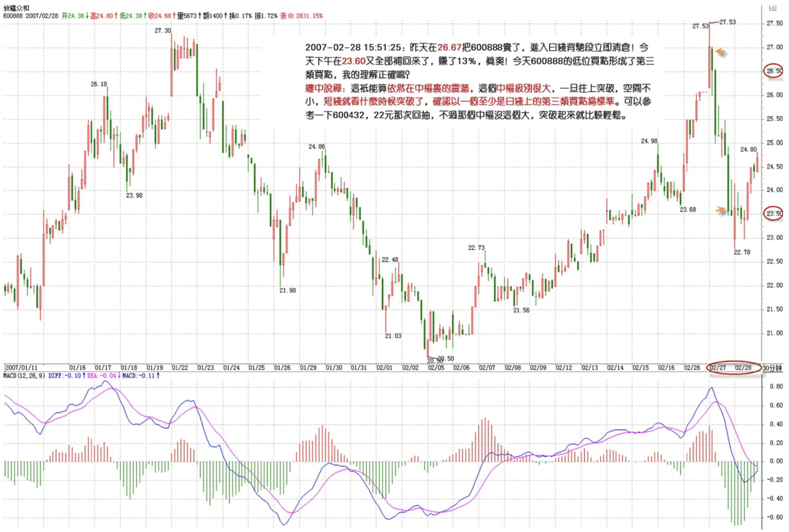The height and width of the screenshot is (532, 789).
Task: Click the lower orange arrow near 23.50
Action: (721, 210)
